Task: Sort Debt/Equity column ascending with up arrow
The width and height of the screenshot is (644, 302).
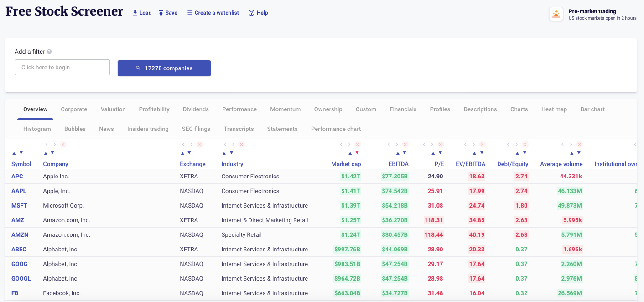Action: (x=517, y=153)
